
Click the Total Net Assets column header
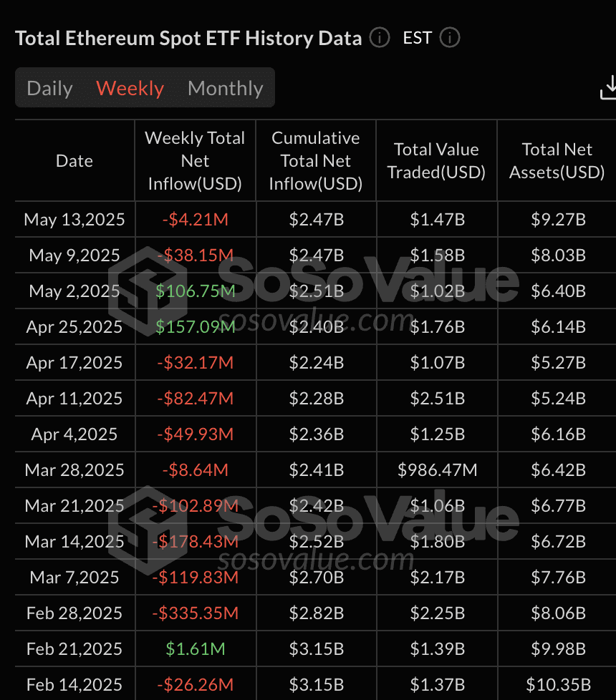pyautogui.click(x=557, y=161)
